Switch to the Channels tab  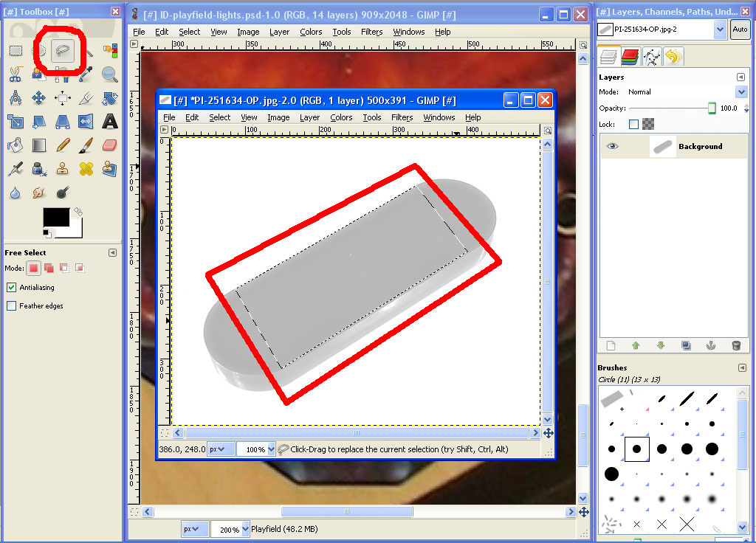pos(630,56)
